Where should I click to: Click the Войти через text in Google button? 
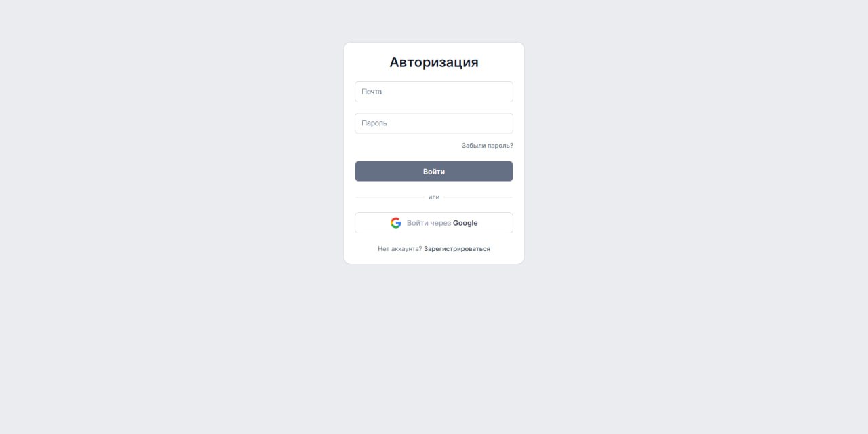click(429, 223)
